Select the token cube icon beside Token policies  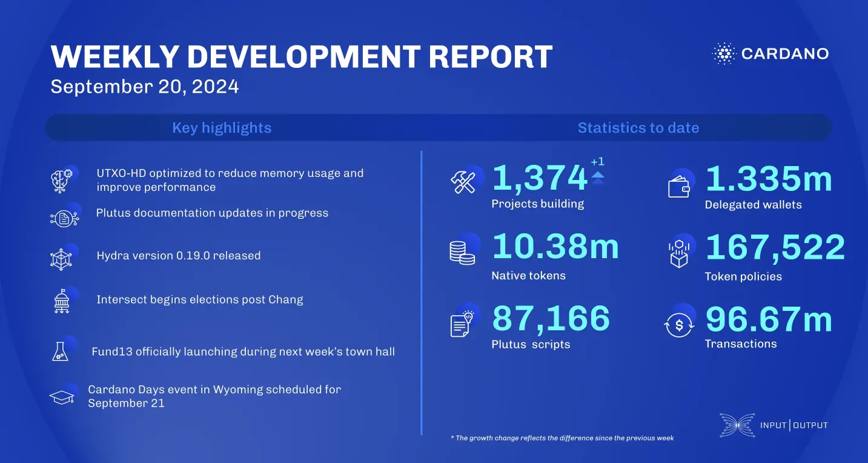680,253
